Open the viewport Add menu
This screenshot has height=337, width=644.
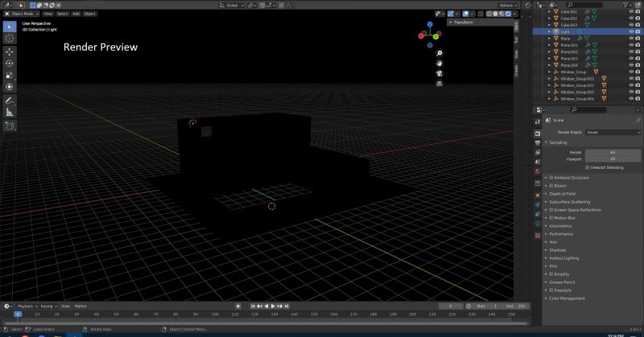point(76,14)
